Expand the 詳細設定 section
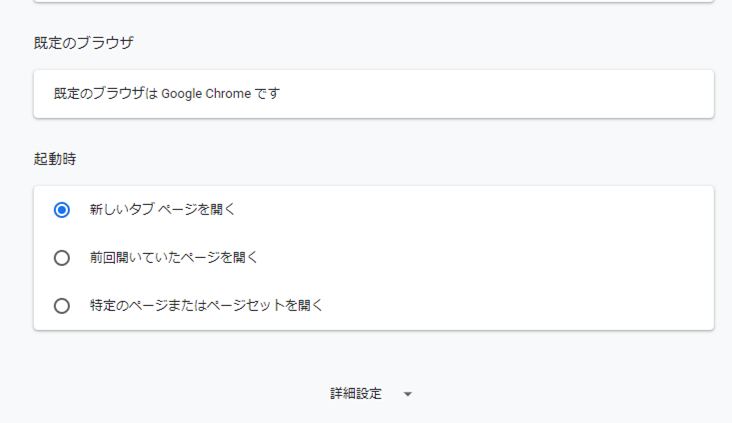The height and width of the screenshot is (423, 732). point(371,394)
